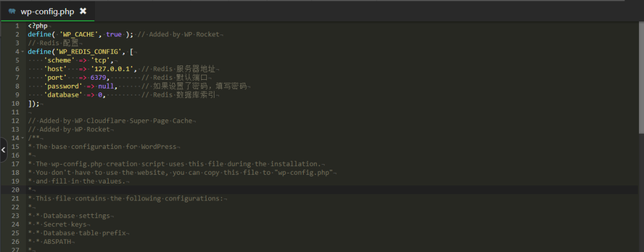The height and width of the screenshot is (252, 644).
Task: Click line number 1 in the gutter
Action: coord(16,26)
